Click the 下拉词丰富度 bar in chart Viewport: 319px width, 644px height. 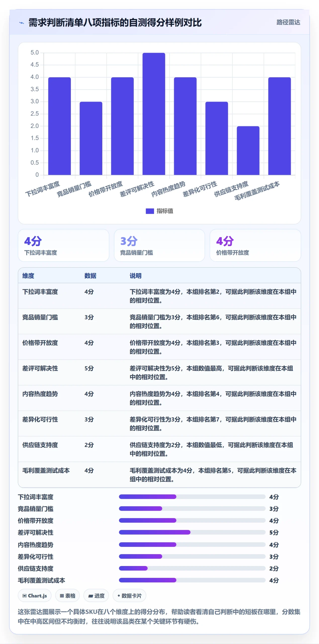coord(59,126)
